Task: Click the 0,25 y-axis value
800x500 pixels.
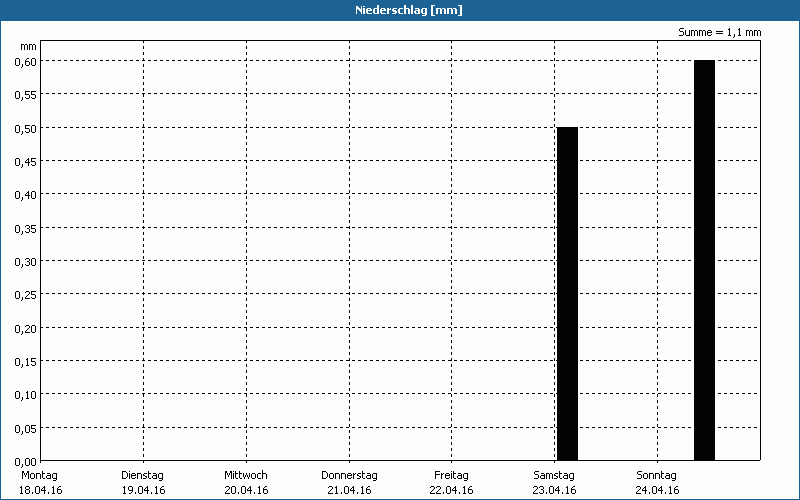Action: [26, 295]
